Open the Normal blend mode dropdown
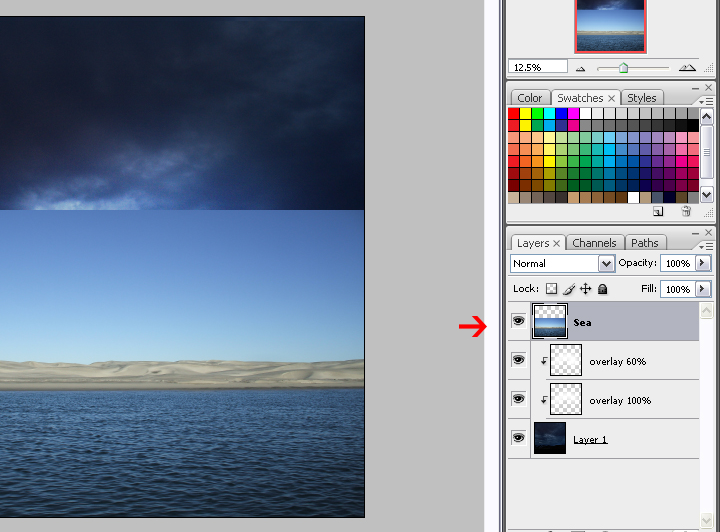Viewport: 720px width, 532px height. coord(606,263)
